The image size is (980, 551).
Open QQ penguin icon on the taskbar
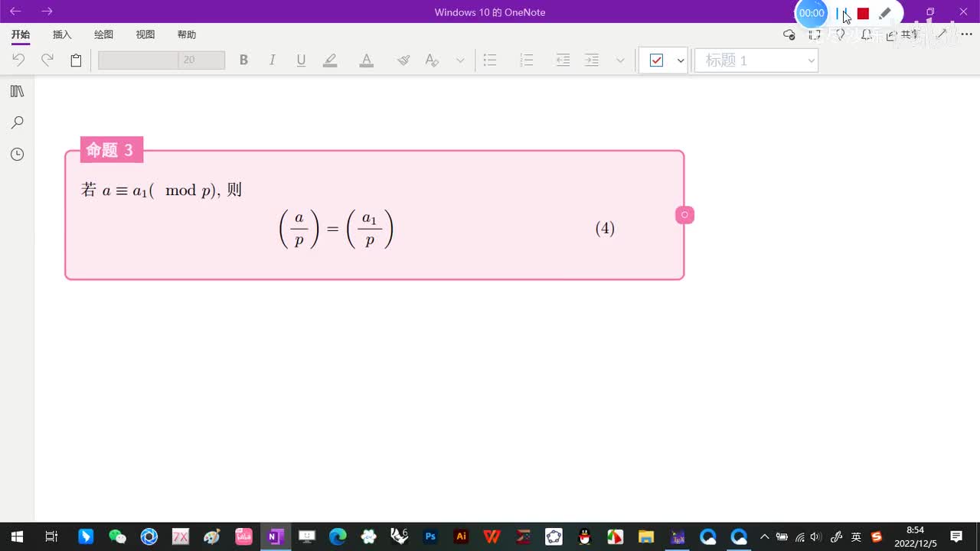(584, 536)
